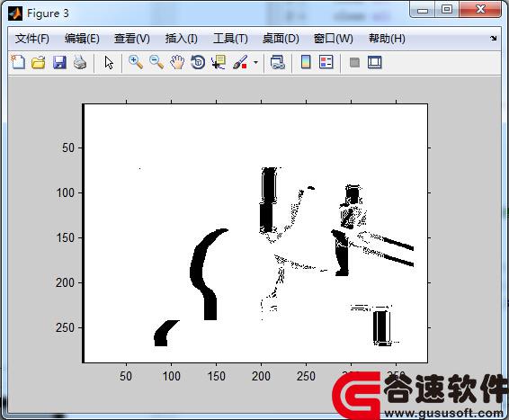
Task: Insert a legend using toolbar icon
Action: 326,62
